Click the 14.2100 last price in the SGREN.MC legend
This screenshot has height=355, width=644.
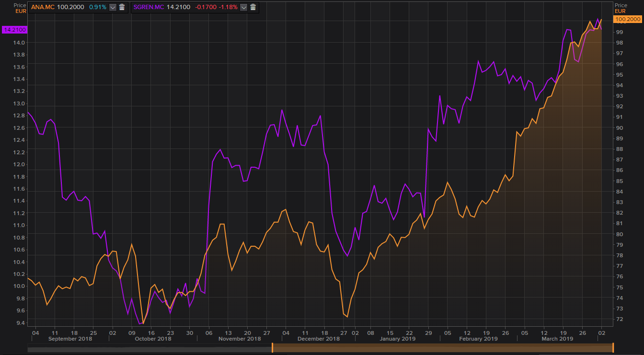click(x=178, y=7)
